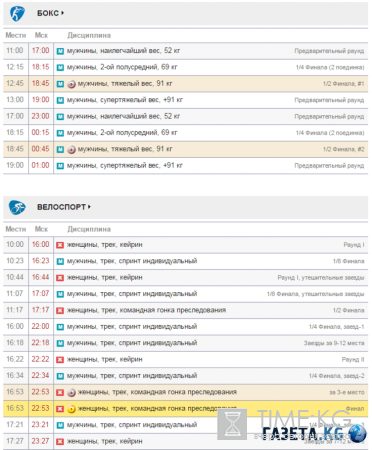Click male icon in 17:00 boxing 52 кг row
372x450 pixels.
60,51
